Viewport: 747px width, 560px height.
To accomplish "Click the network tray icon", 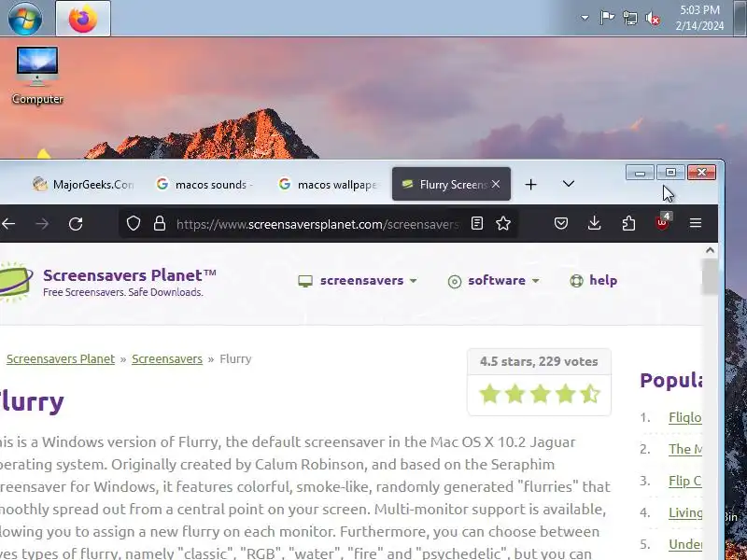I will [x=629, y=18].
